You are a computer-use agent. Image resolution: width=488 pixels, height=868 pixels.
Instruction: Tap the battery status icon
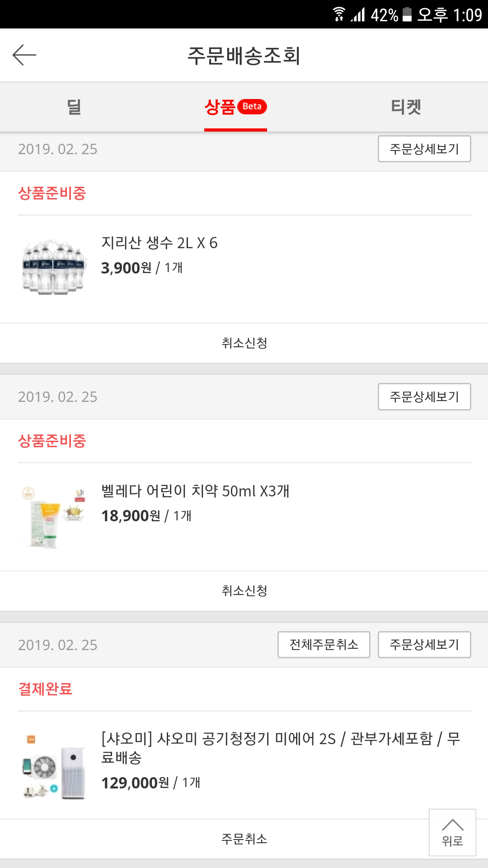(x=407, y=14)
